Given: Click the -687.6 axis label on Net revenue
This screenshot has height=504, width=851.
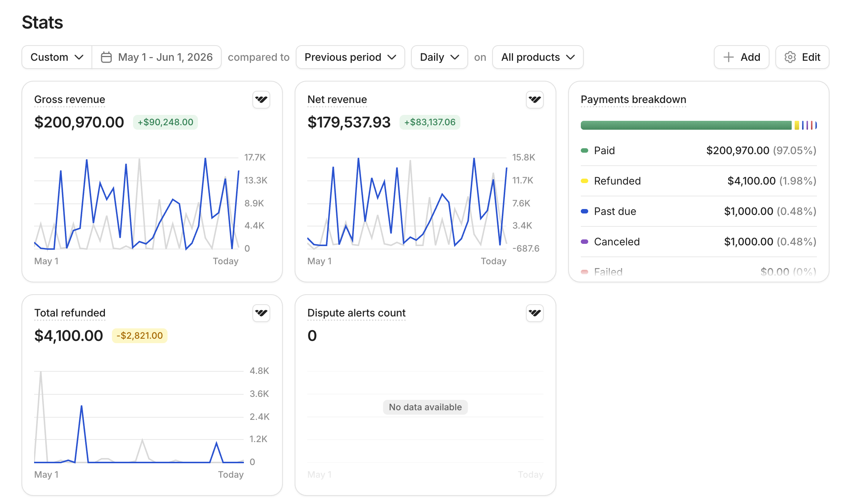Looking at the screenshot, I should click(526, 249).
